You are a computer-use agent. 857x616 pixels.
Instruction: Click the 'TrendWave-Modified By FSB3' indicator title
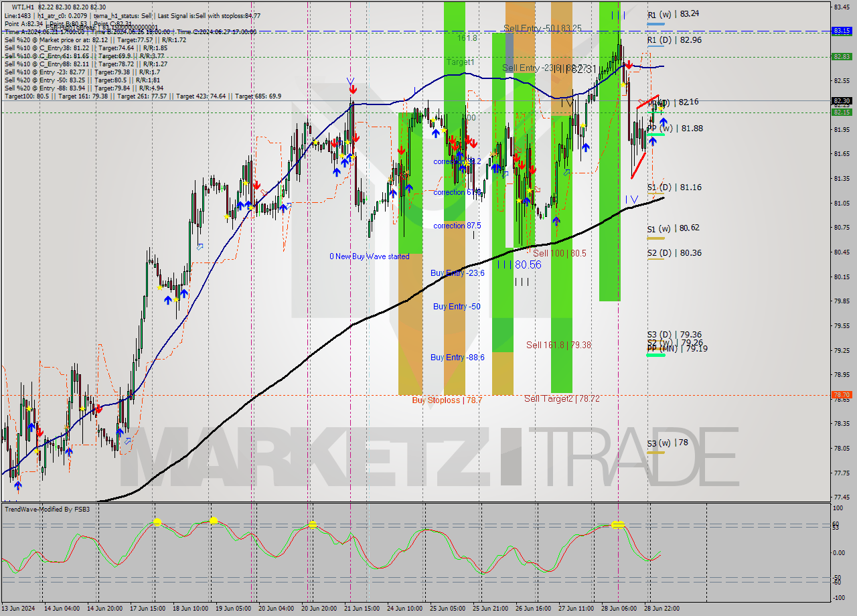click(x=47, y=510)
